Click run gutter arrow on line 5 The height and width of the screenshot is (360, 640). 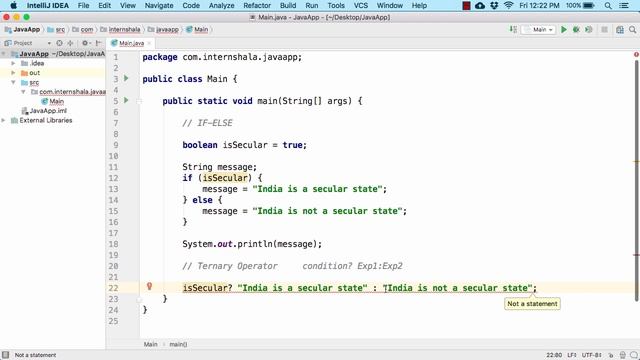[x=126, y=100]
